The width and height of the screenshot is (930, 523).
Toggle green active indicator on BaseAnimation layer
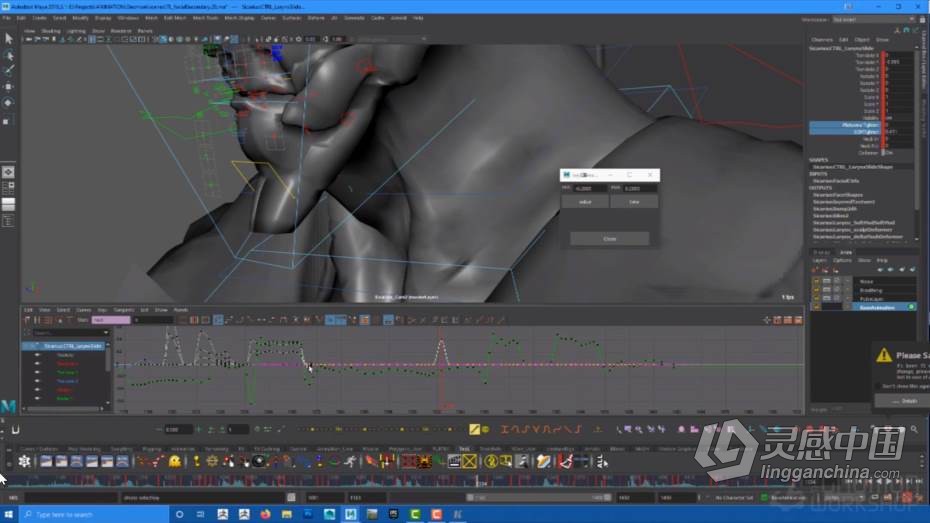(912, 307)
